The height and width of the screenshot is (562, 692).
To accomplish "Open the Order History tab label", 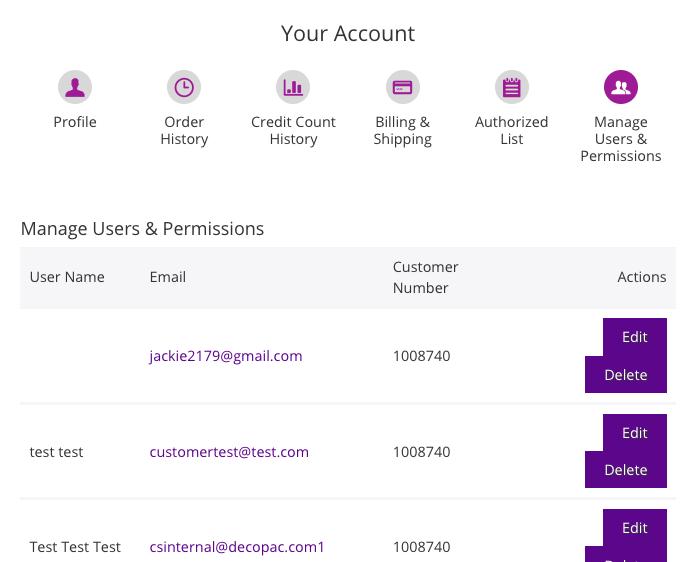I will click(x=184, y=131).
